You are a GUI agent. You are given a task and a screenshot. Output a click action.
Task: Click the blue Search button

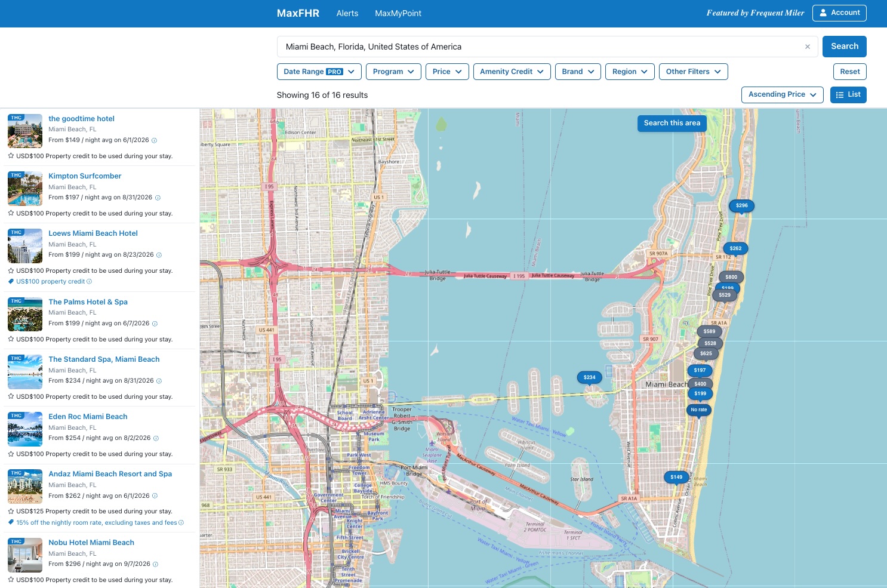[845, 47]
